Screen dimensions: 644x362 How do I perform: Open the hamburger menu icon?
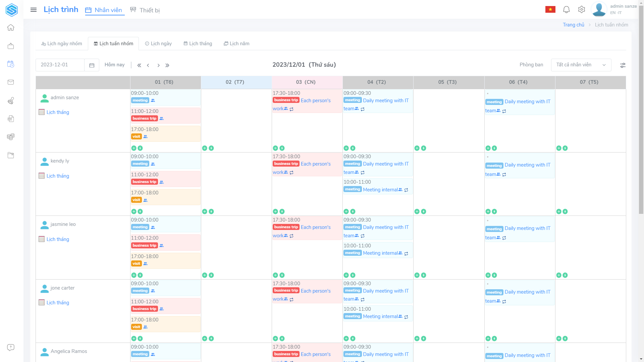(34, 10)
